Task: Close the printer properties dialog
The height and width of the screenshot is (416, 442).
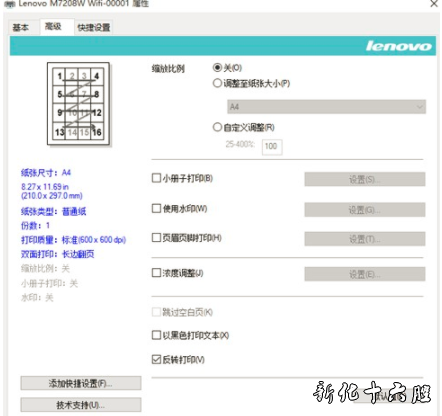Action: [x=434, y=4]
